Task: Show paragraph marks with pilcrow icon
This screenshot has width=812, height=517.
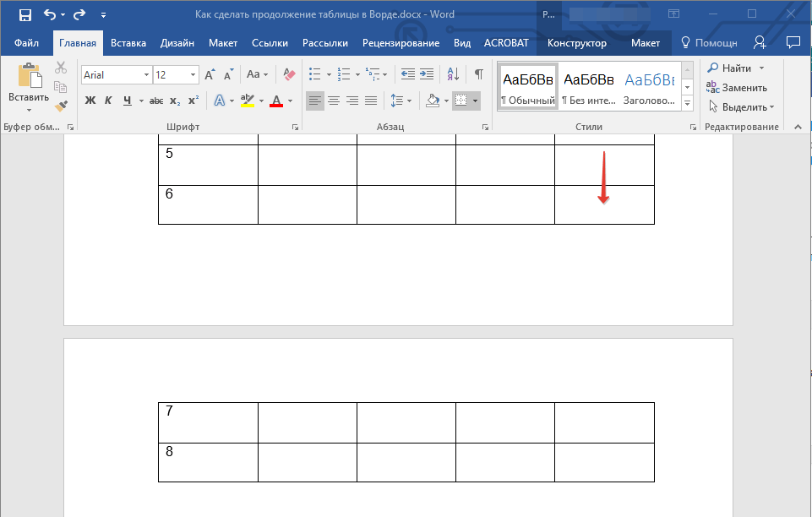Action: point(479,74)
